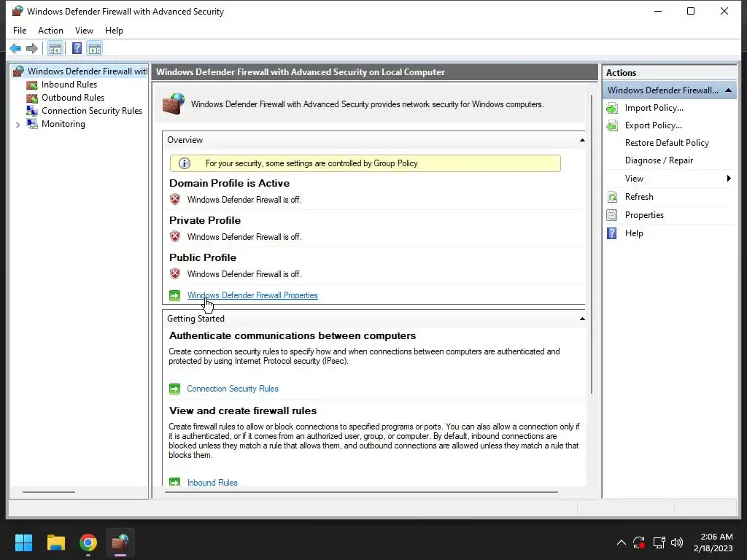747x560 pixels.
Task: Open the Action menu
Action: click(x=50, y=31)
